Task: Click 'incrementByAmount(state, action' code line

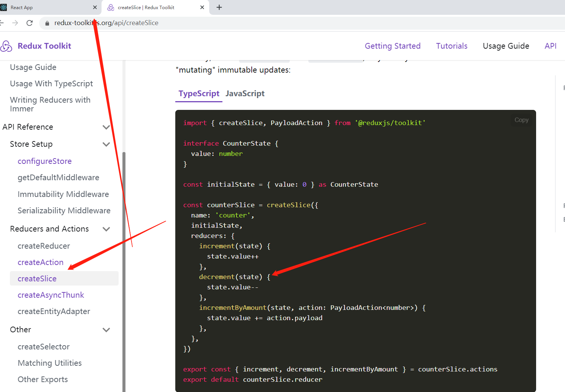Action: click(x=312, y=308)
